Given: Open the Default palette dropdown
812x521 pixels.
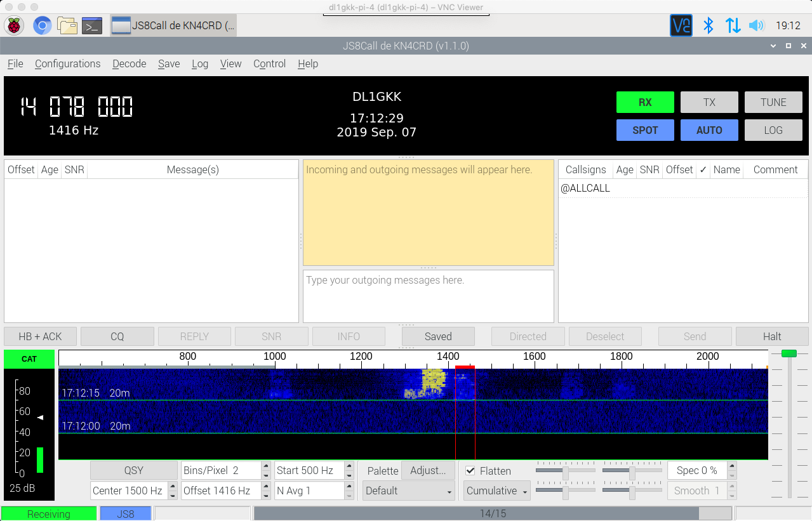Looking at the screenshot, I should 409,491.
